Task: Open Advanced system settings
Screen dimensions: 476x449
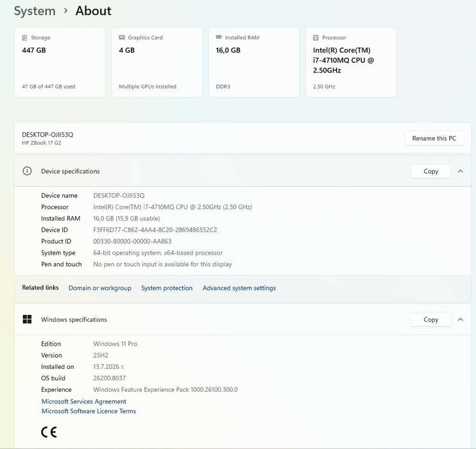Action: (239, 288)
